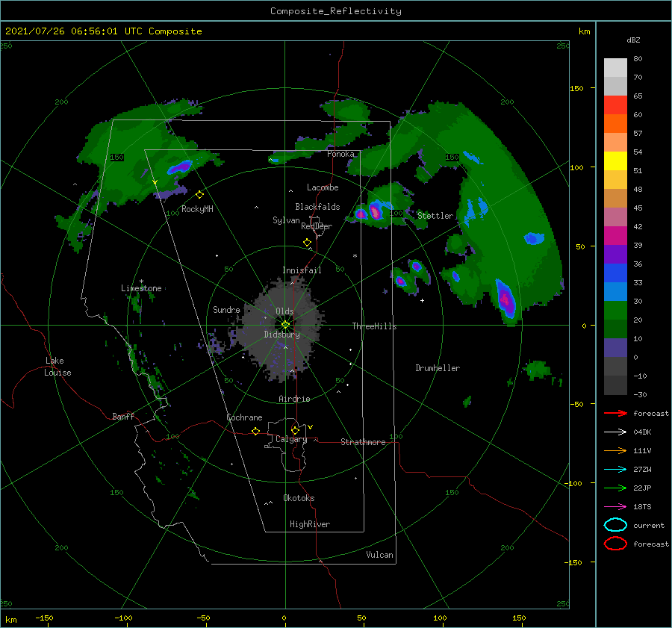Click the Okotoks label
This screenshot has height=628, width=672.
click(299, 497)
